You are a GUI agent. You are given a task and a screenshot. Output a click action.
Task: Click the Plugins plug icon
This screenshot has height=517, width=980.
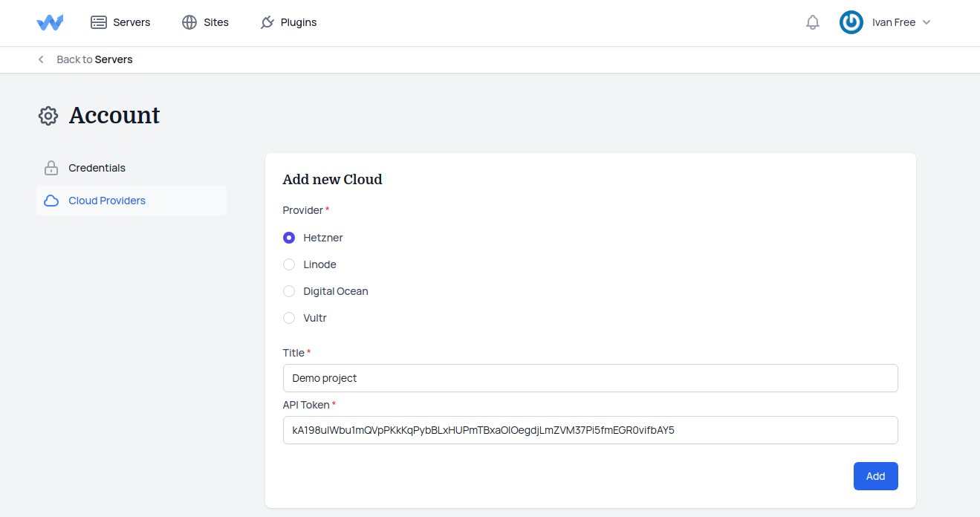pos(267,22)
